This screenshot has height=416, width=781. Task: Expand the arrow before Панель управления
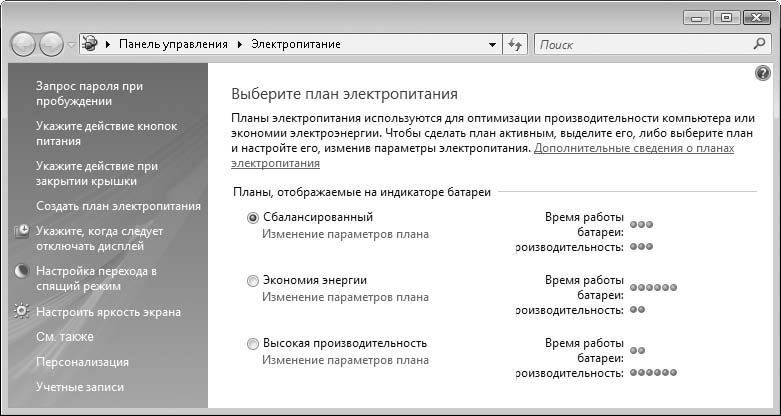pos(108,44)
